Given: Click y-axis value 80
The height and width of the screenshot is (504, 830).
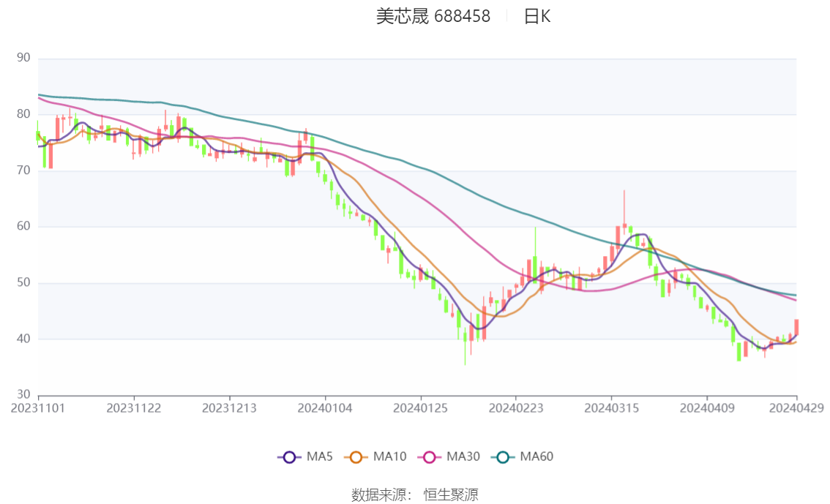Looking at the screenshot, I should [x=23, y=114].
